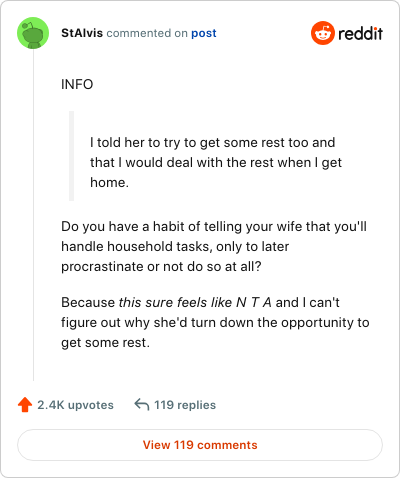400x478 pixels.
Task: Click the green Snoo avatar of StAlvis
Action: (33, 33)
